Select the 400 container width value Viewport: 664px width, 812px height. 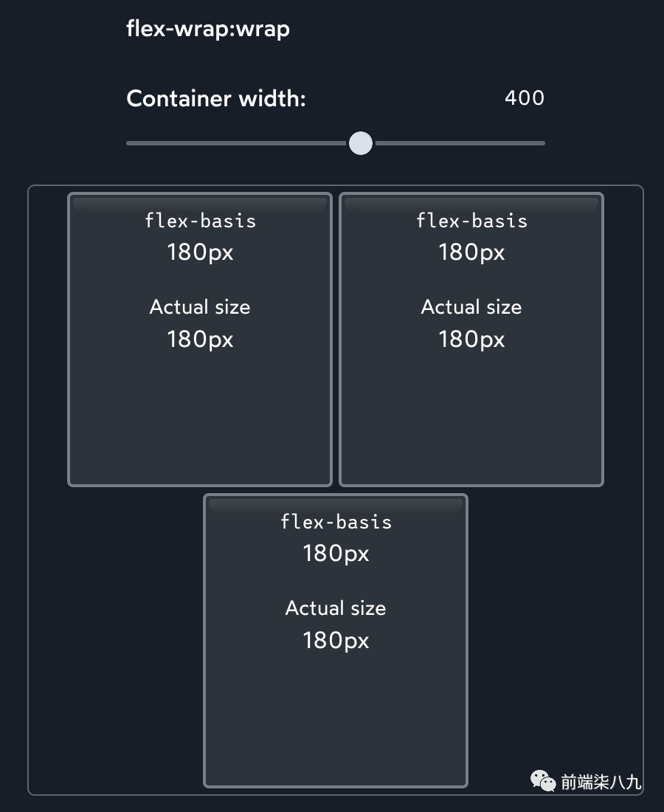[x=525, y=98]
